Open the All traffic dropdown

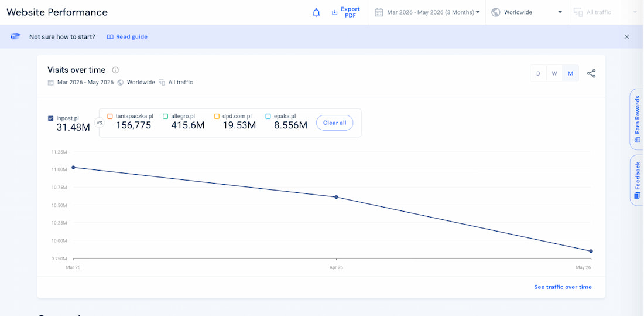point(605,12)
